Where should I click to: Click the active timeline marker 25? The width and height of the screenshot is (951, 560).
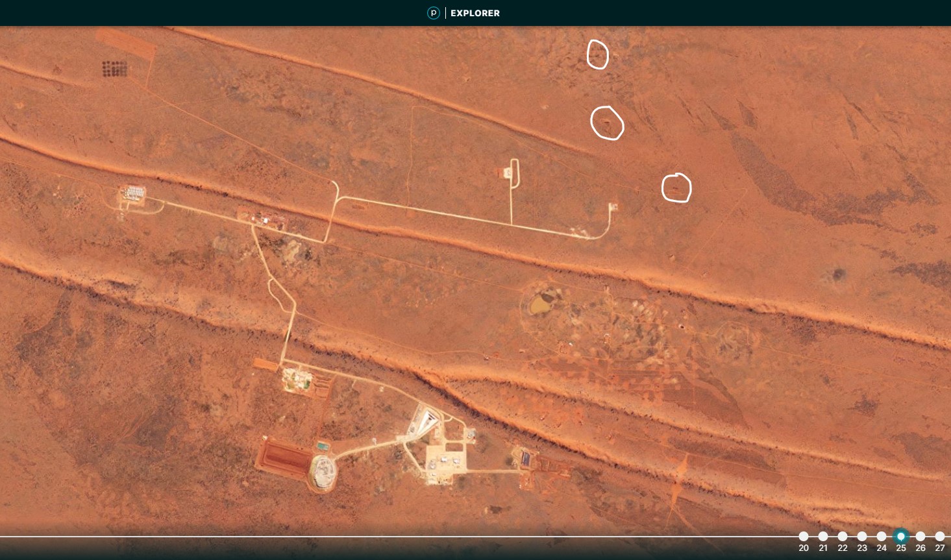901,537
